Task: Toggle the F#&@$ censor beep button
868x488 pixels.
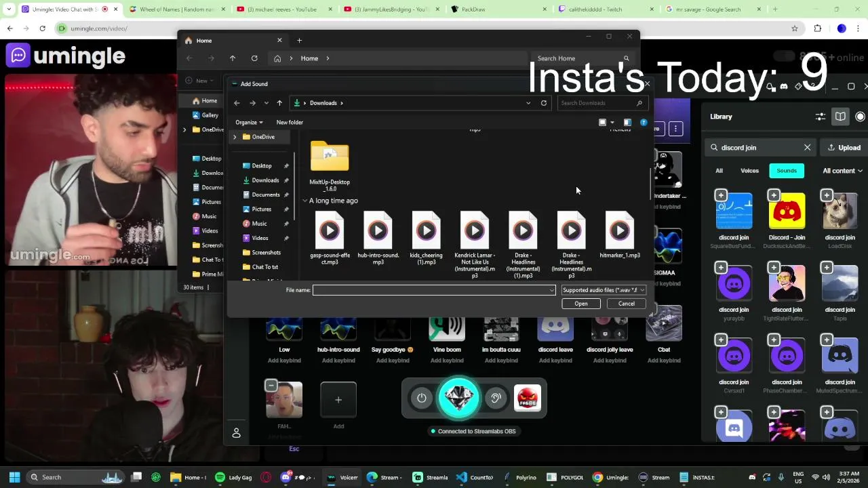Action: [528, 399]
